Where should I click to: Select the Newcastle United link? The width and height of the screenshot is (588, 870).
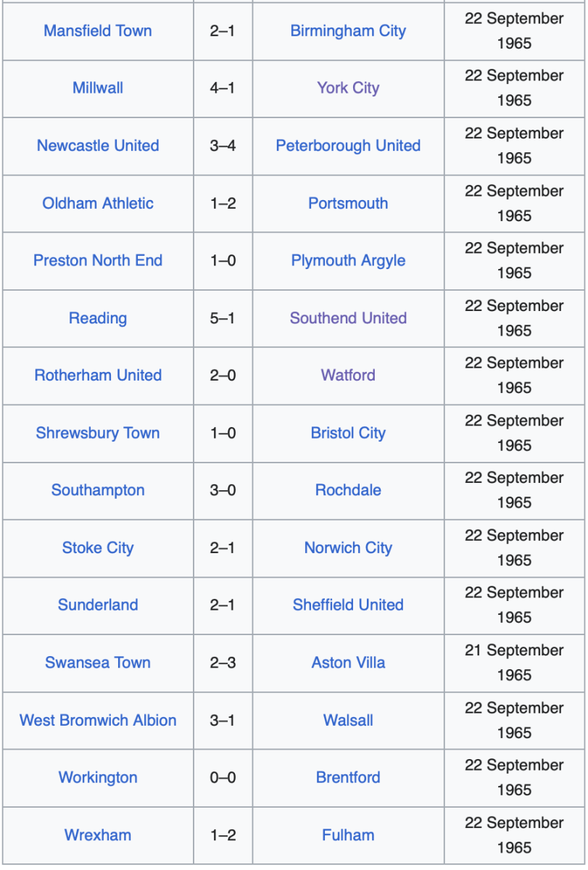98,146
